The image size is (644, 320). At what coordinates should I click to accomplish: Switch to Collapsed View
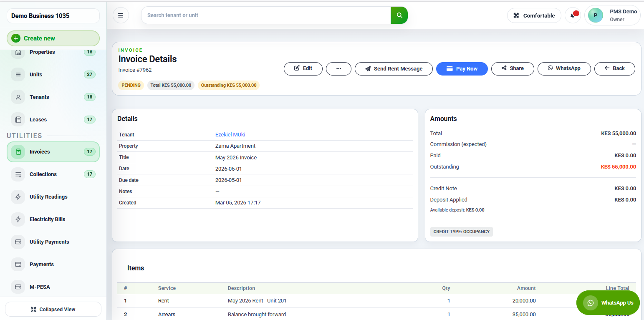pos(53,309)
